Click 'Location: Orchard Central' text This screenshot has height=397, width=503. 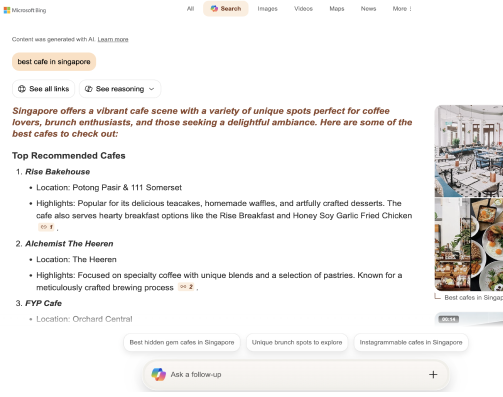click(x=84, y=319)
